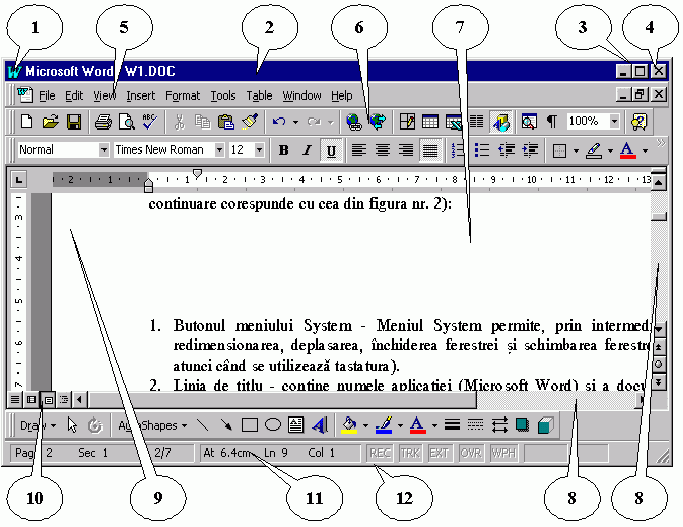Screen dimensions: 683x527
Task: Open the Office Assistant help icon
Action: pos(639,122)
